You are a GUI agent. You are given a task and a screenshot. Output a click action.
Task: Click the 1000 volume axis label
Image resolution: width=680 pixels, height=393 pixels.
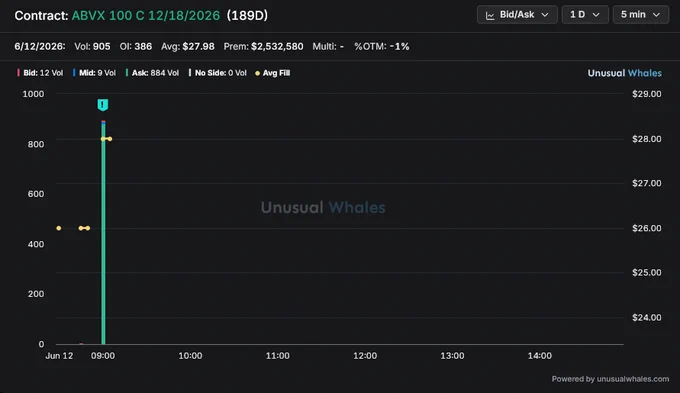click(33, 94)
